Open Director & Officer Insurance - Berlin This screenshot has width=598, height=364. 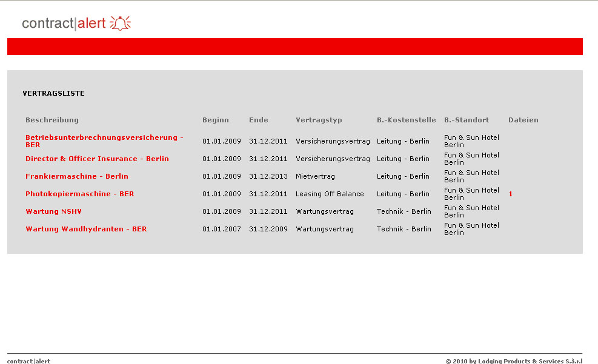[97, 159]
